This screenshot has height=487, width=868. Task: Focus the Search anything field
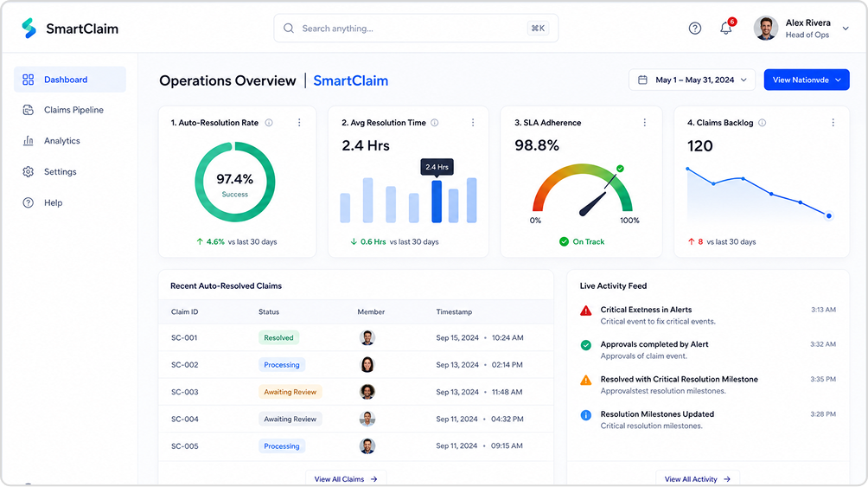(x=416, y=29)
